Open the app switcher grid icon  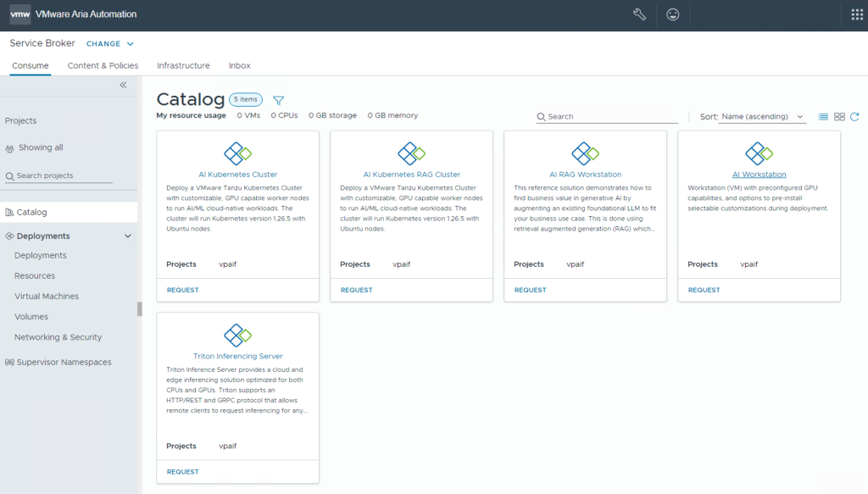click(854, 14)
